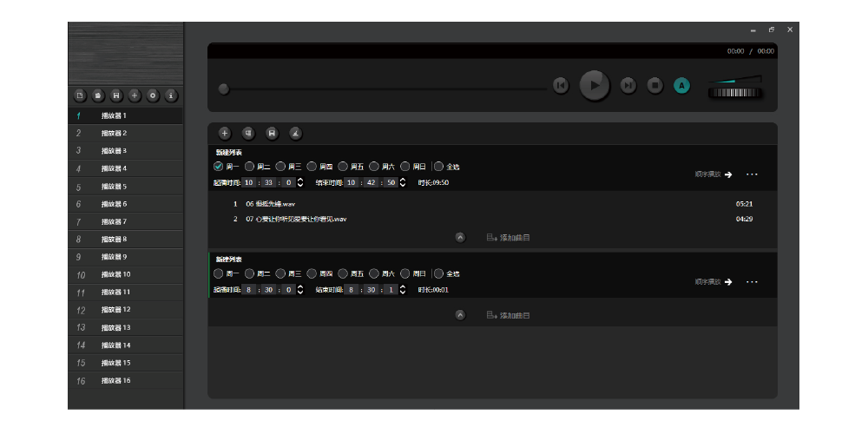868x434 pixels.
Task: Toggle the teal 'A' auto mode button
Action: [x=681, y=85]
